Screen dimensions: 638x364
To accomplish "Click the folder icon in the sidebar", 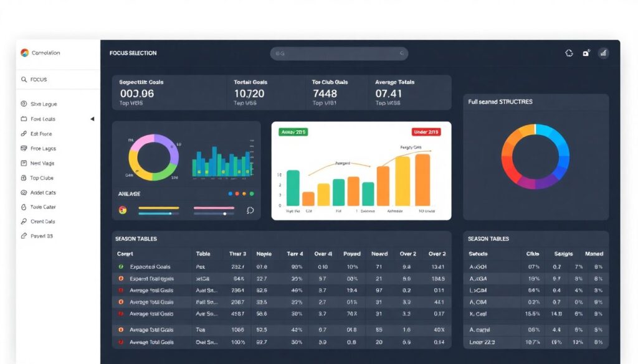I will tap(24, 119).
